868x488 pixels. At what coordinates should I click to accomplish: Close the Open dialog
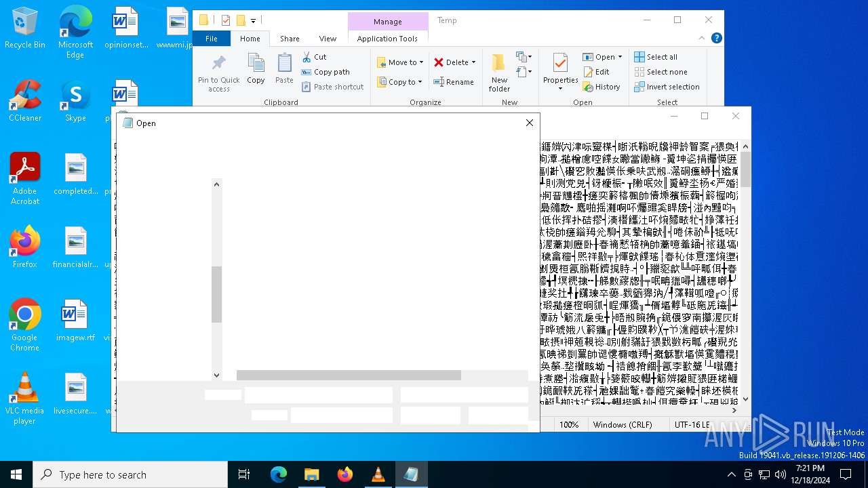coord(530,123)
